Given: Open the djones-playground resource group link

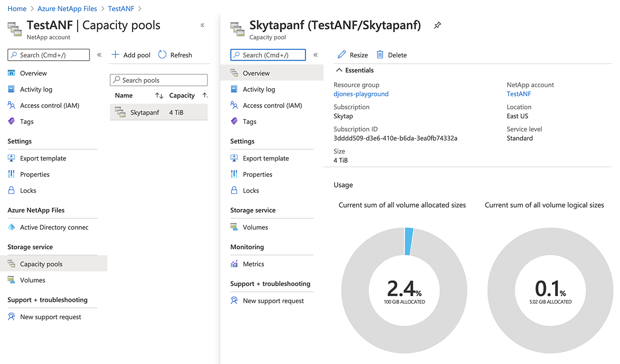Looking at the screenshot, I should click(361, 94).
